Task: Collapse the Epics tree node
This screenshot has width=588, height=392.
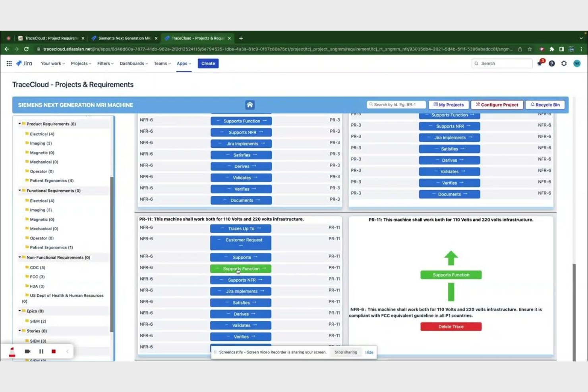Action: (x=19, y=311)
